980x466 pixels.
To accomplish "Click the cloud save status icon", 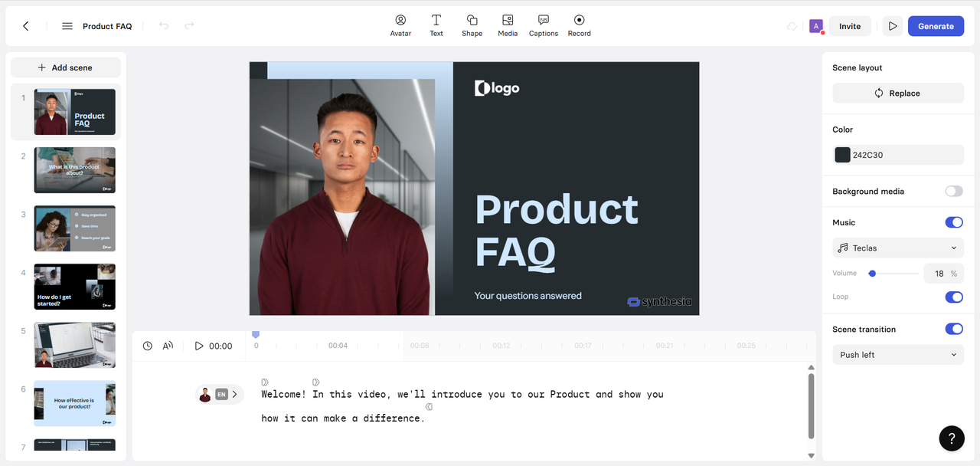I will [x=792, y=26].
